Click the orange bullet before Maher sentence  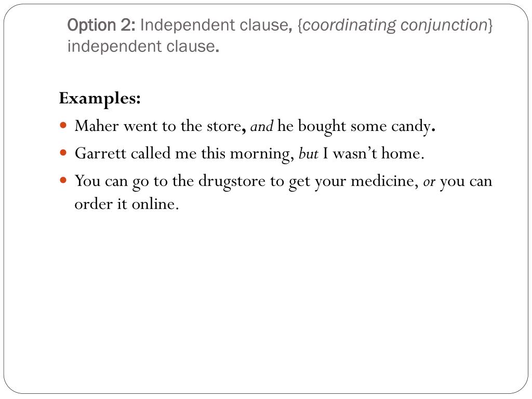coord(63,125)
